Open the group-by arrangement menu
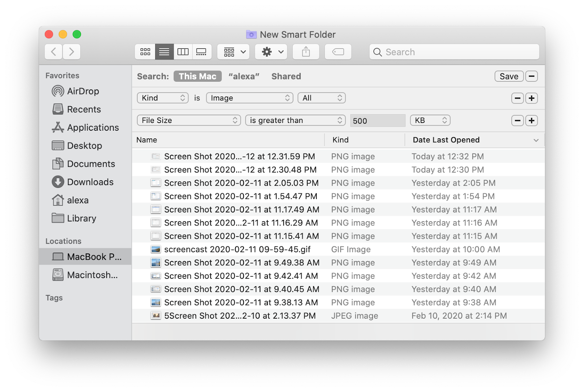The width and height of the screenshot is (584, 392). [x=234, y=52]
